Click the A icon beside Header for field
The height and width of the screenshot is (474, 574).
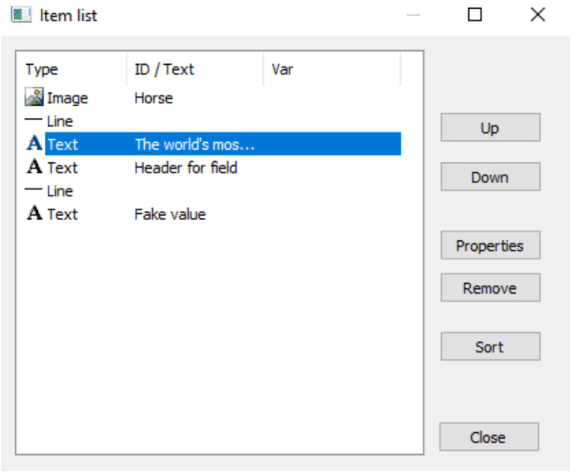click(x=34, y=167)
